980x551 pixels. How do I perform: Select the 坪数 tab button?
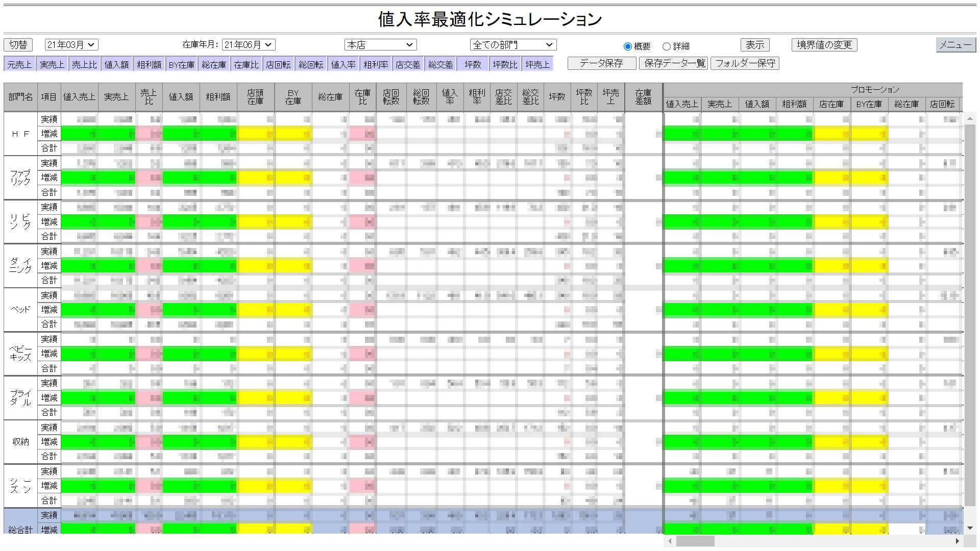point(473,64)
